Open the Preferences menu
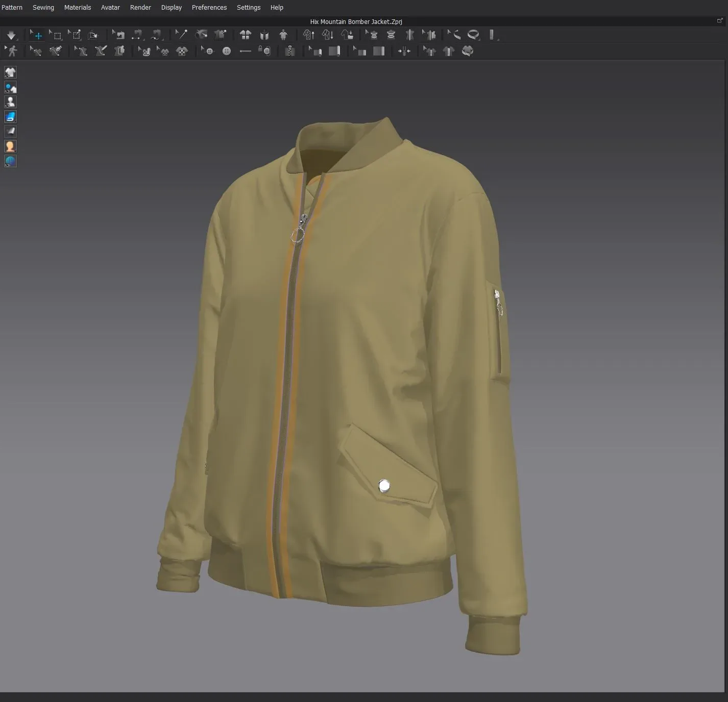 click(x=209, y=8)
